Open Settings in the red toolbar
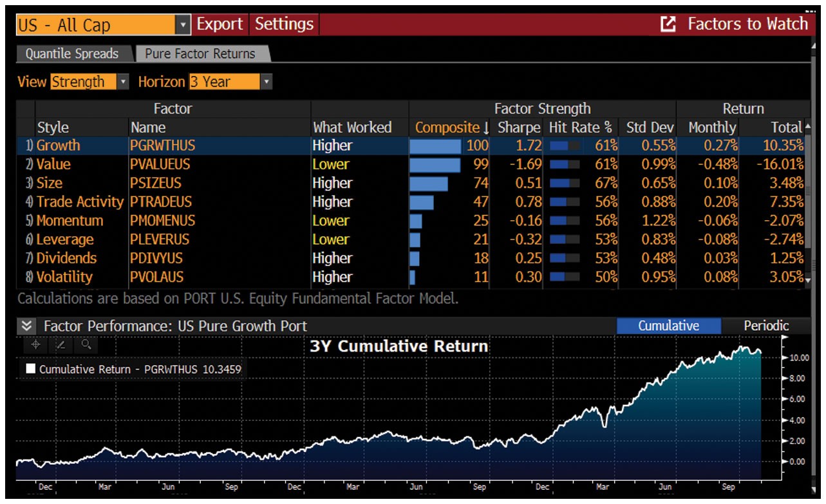Viewport: 826px width, 504px height. (x=284, y=24)
